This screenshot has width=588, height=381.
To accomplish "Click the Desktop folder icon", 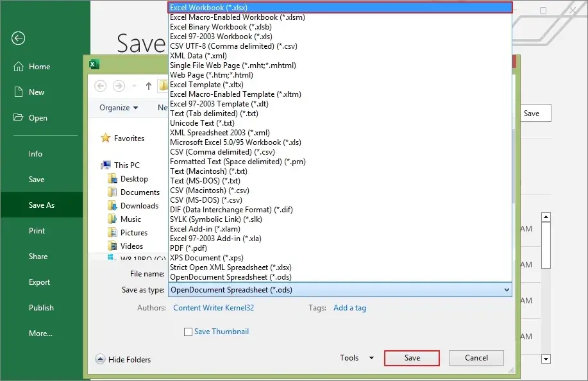I will (112, 178).
